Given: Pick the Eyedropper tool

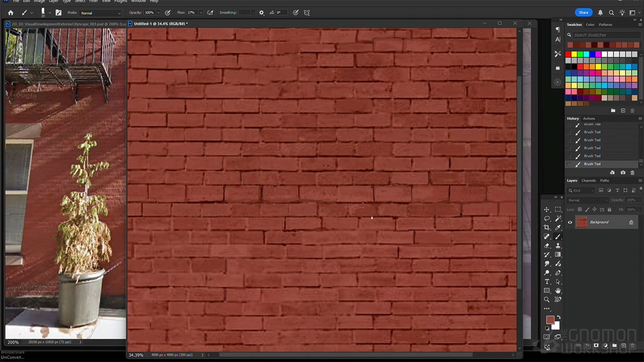Looking at the screenshot, I should pyautogui.click(x=558, y=228).
